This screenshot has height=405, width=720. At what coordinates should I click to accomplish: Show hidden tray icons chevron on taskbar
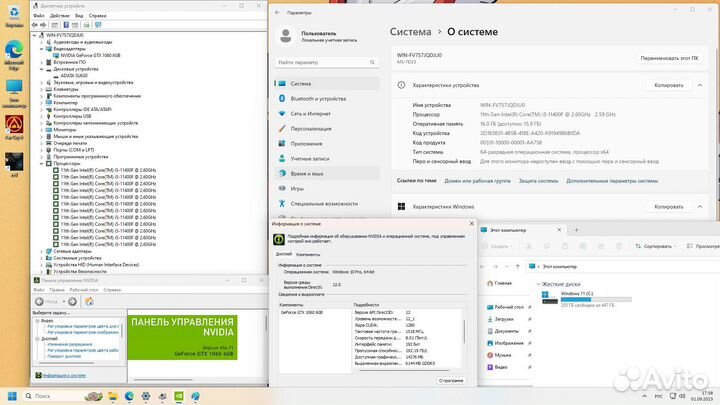[x=644, y=396]
